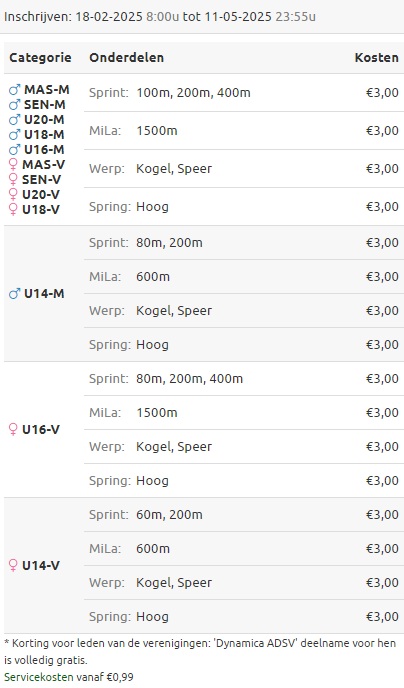Select the SEN-V category label
Screen dimensions: 404x688
pyautogui.click(x=41, y=179)
